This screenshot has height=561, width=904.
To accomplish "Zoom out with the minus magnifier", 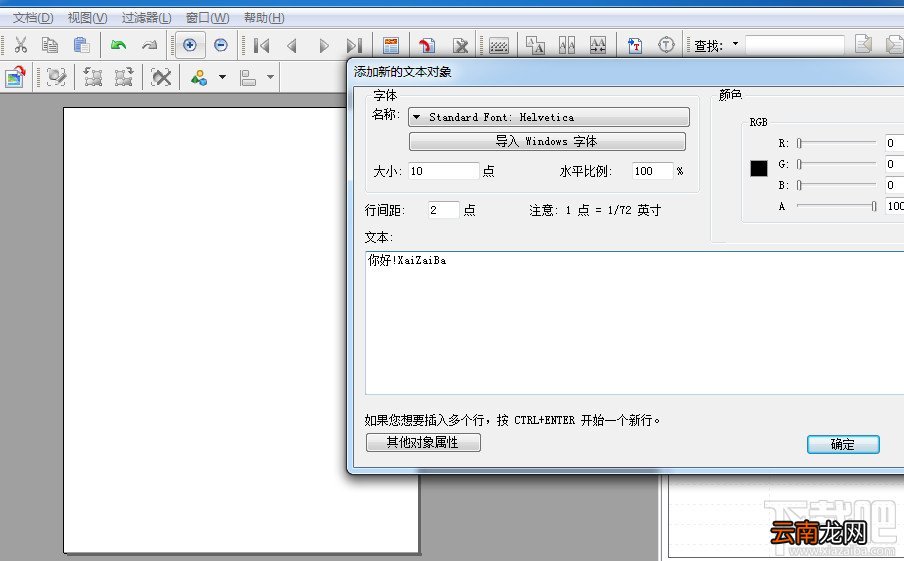I will tap(220, 45).
